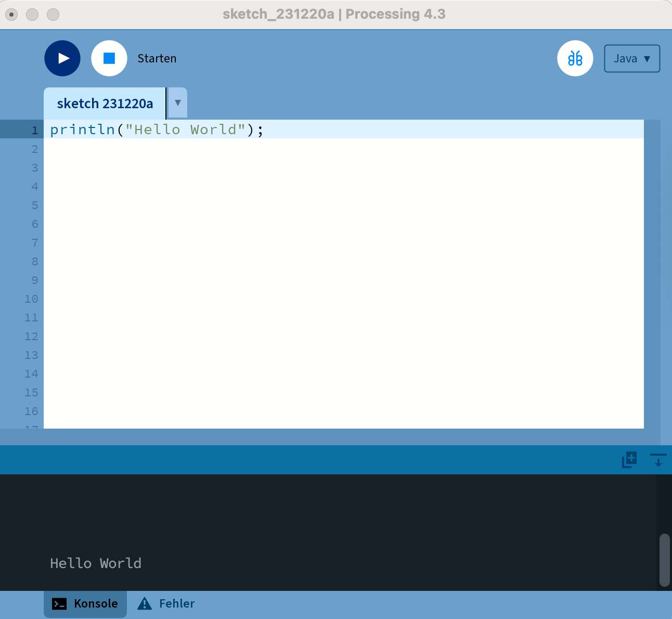
Task: Maximize the Processing window
Action: [x=53, y=15]
